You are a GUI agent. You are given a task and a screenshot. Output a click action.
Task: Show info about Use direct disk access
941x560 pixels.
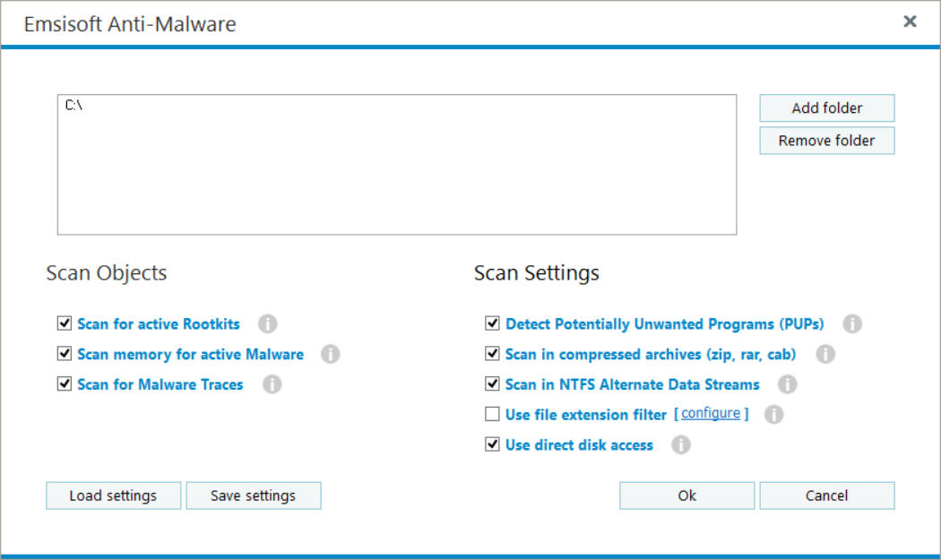(x=681, y=445)
